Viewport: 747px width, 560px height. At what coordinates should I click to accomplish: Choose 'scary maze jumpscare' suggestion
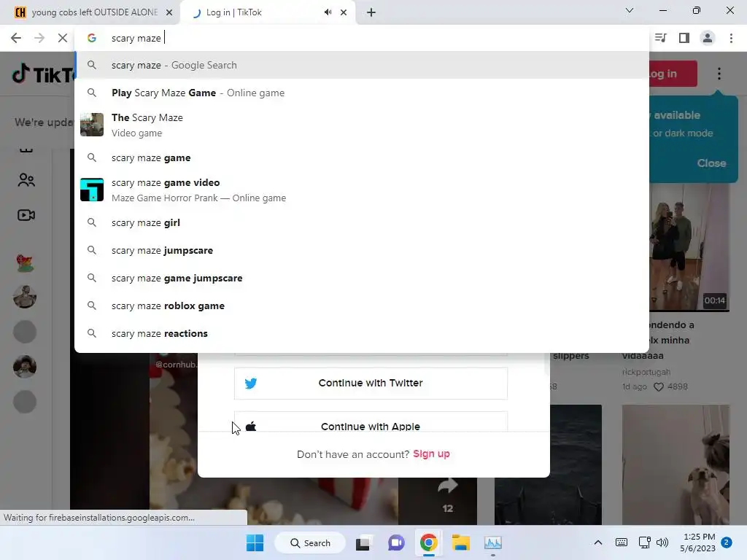point(362,251)
